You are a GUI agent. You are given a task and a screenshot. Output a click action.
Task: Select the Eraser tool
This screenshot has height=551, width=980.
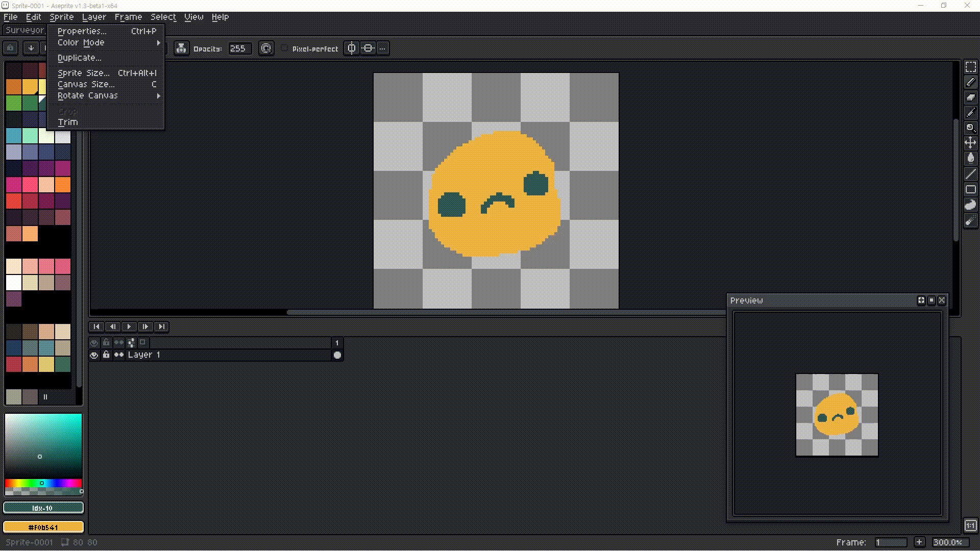point(970,97)
